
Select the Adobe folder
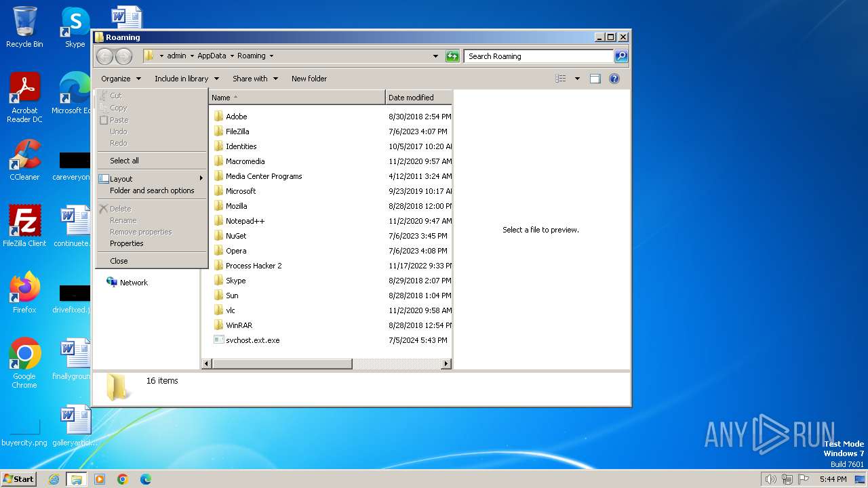[x=236, y=117]
